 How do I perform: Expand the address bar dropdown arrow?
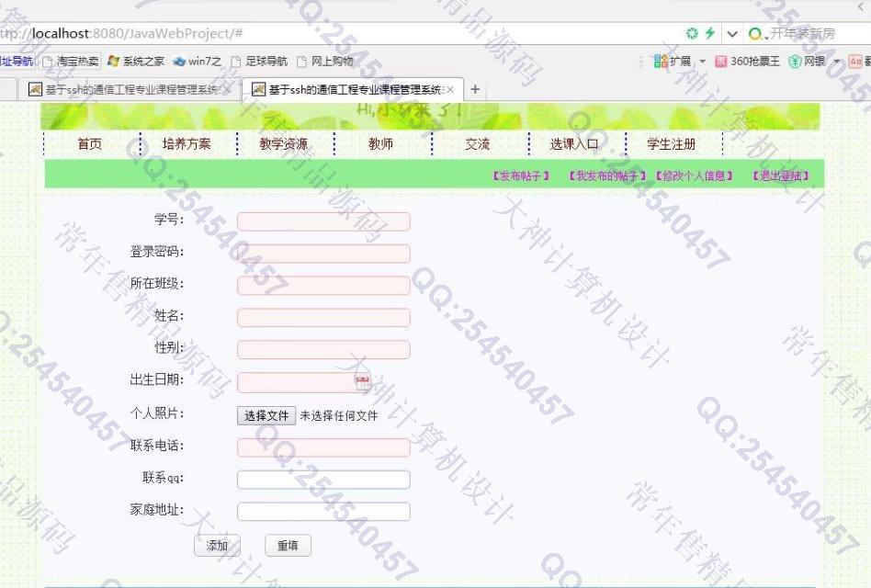coord(732,34)
